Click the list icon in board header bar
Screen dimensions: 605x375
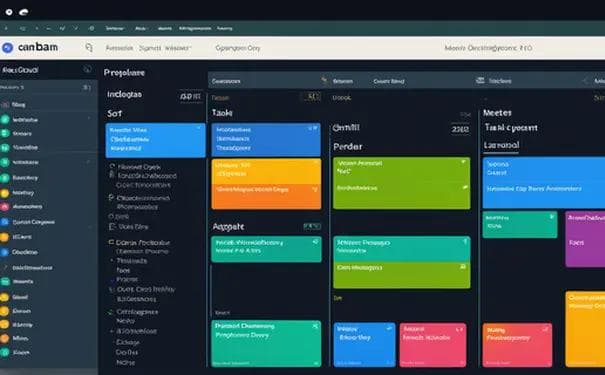480,81
